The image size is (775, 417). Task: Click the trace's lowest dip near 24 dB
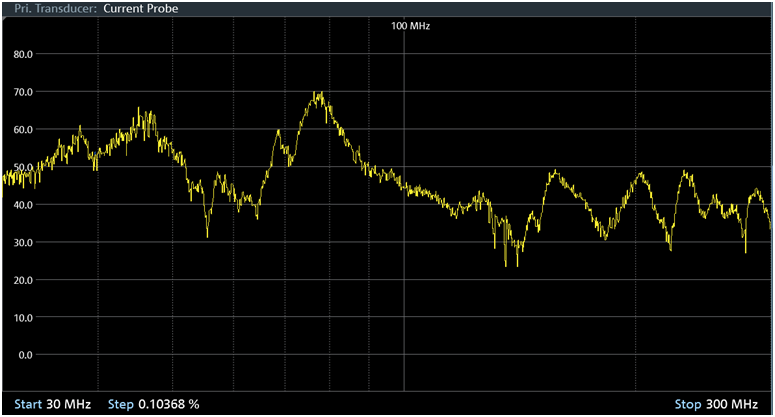(506, 265)
